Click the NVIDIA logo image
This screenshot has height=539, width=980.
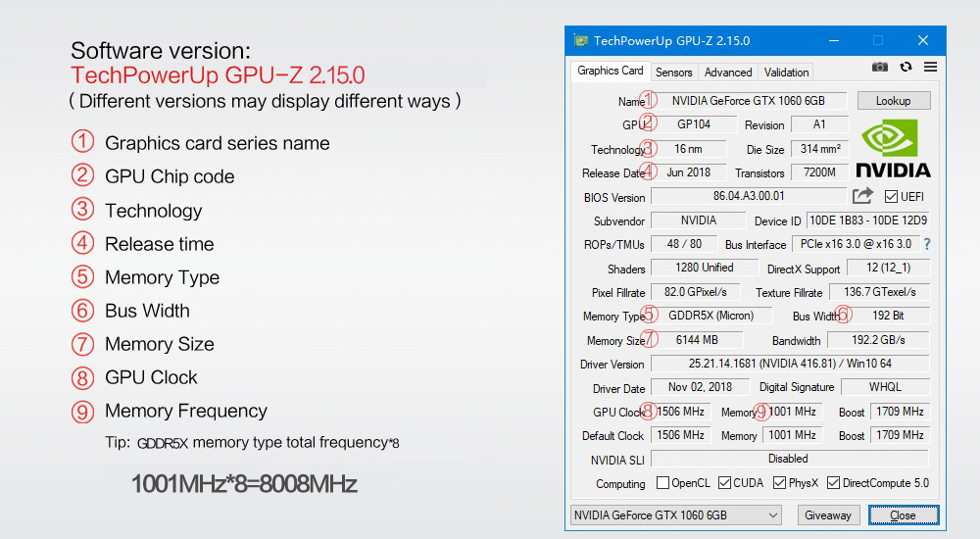893,148
